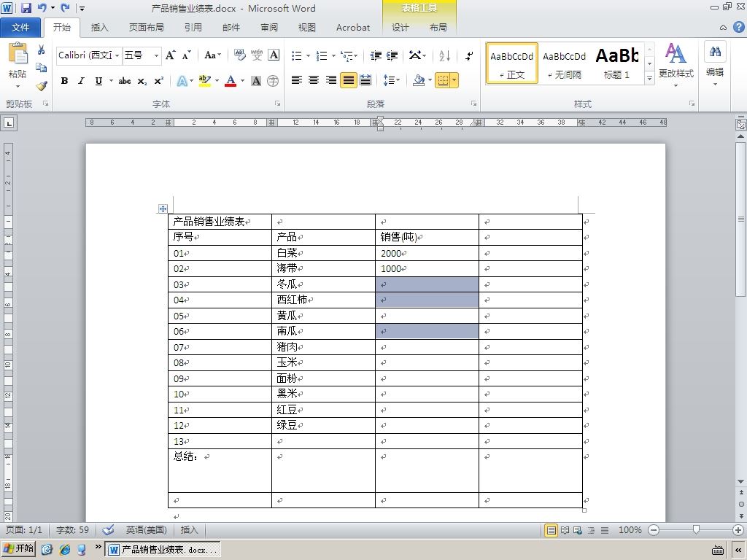This screenshot has width=747, height=560.
Task: Toggle Bold formatting
Action: tap(64, 81)
